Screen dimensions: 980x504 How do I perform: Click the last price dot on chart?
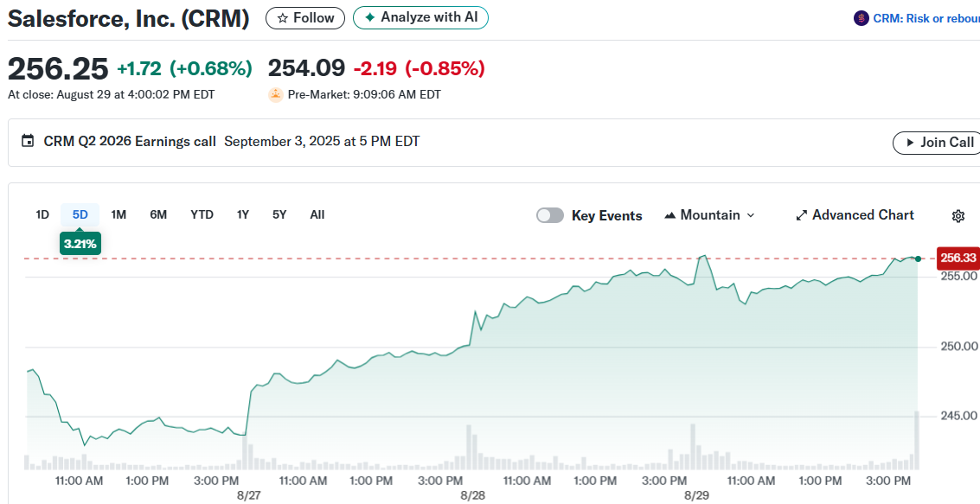tap(918, 258)
